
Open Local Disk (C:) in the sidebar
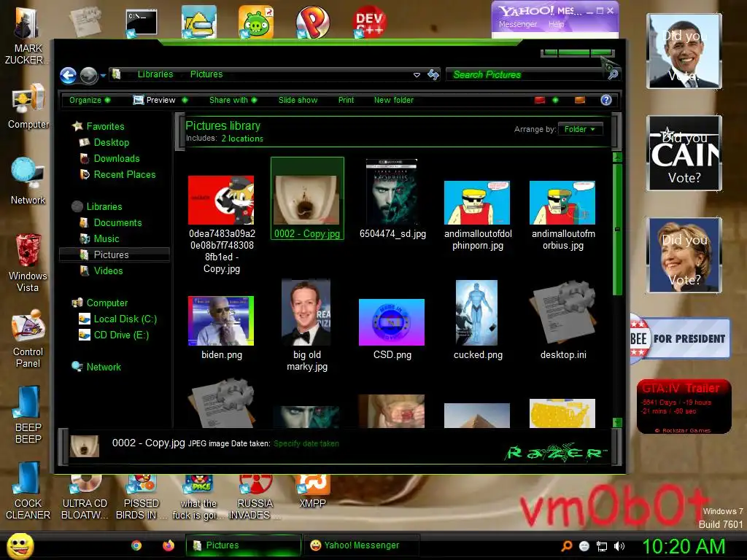125,319
